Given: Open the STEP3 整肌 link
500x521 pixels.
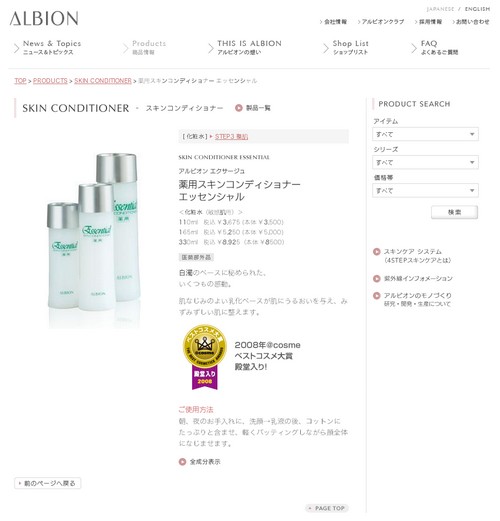Looking at the screenshot, I should click(x=231, y=136).
